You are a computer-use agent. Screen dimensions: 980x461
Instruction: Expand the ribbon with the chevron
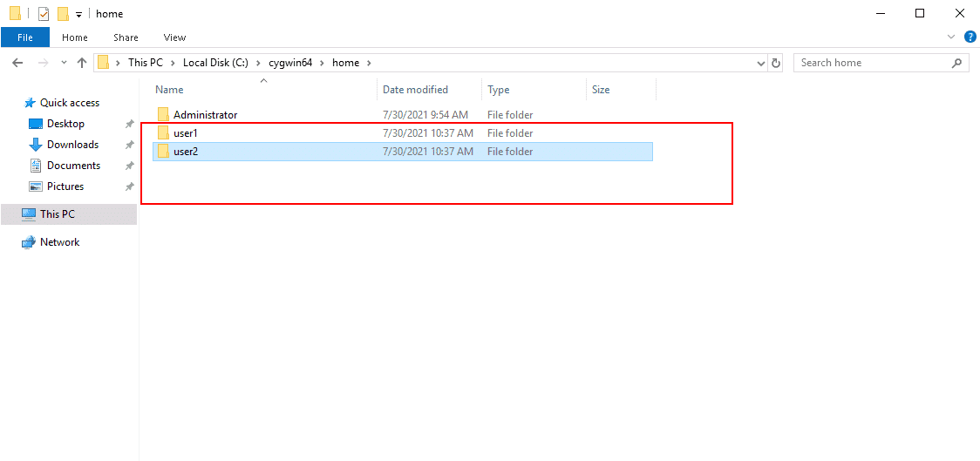[x=951, y=37]
